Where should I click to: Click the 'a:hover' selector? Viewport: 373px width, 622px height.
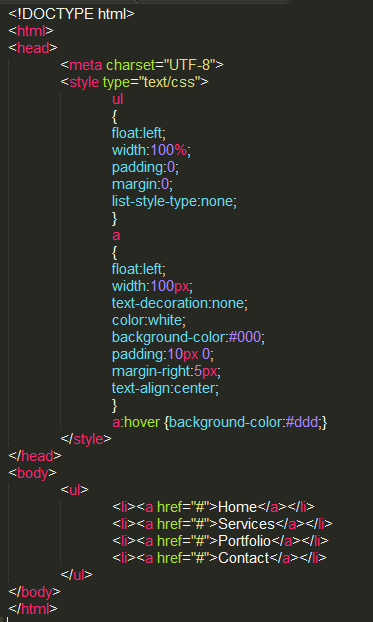pyautogui.click(x=136, y=422)
